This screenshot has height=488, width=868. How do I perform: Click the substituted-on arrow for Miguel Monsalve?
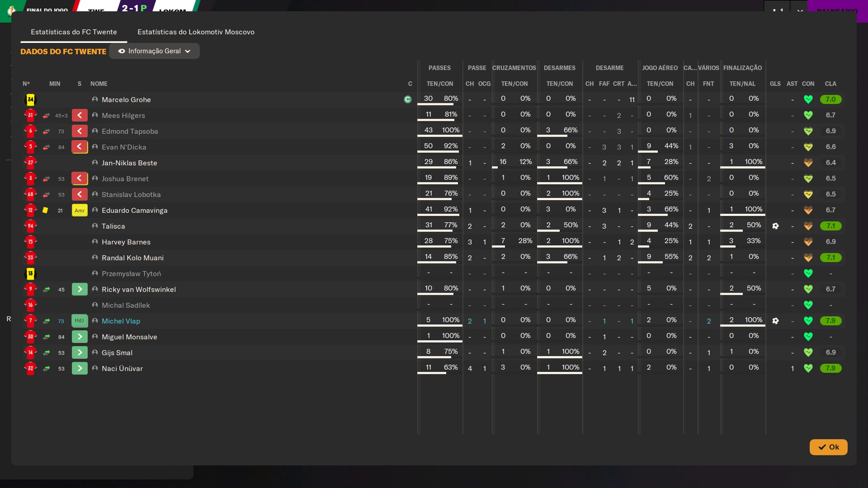coord(80,337)
